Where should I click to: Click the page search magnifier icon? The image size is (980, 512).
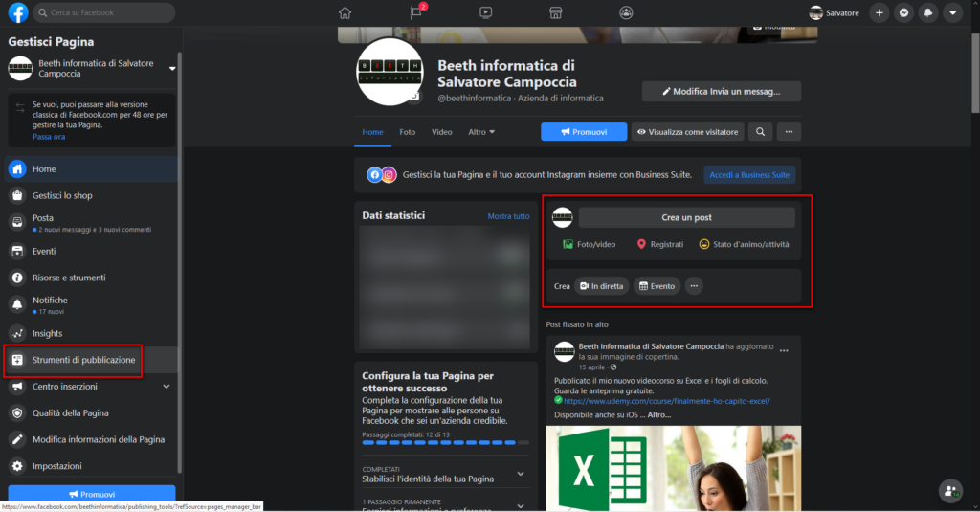[x=760, y=132]
